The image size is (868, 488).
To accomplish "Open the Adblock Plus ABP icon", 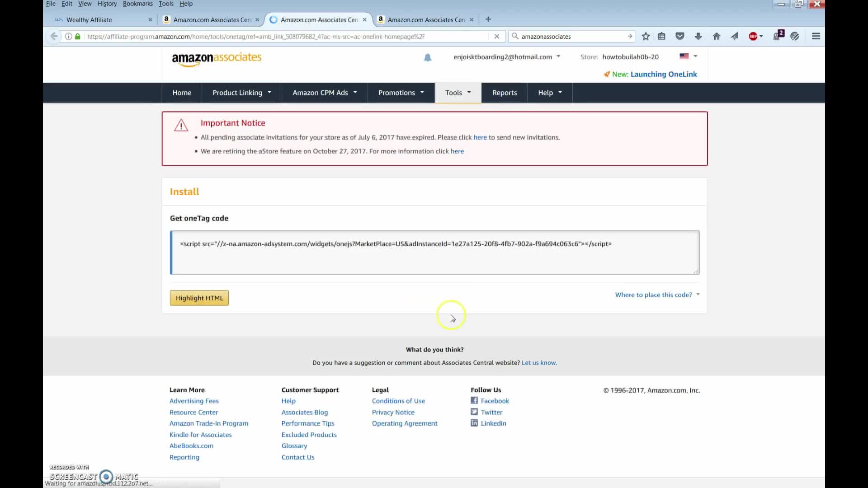I will tap(753, 36).
